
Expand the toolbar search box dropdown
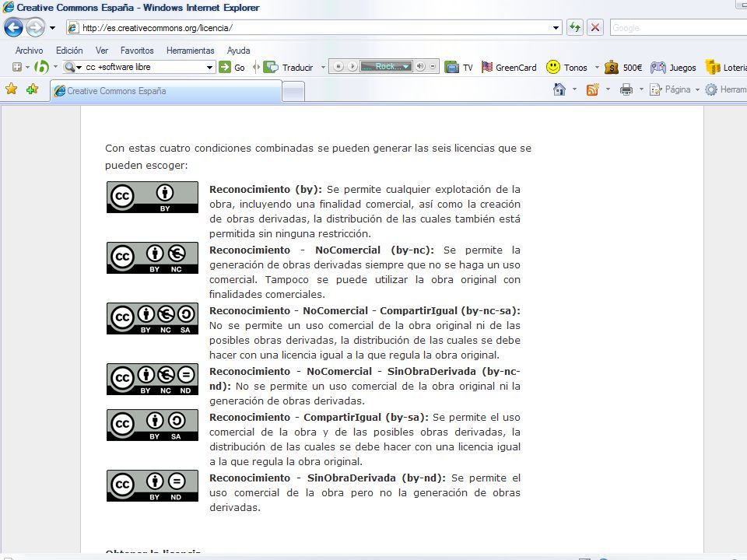(x=209, y=67)
